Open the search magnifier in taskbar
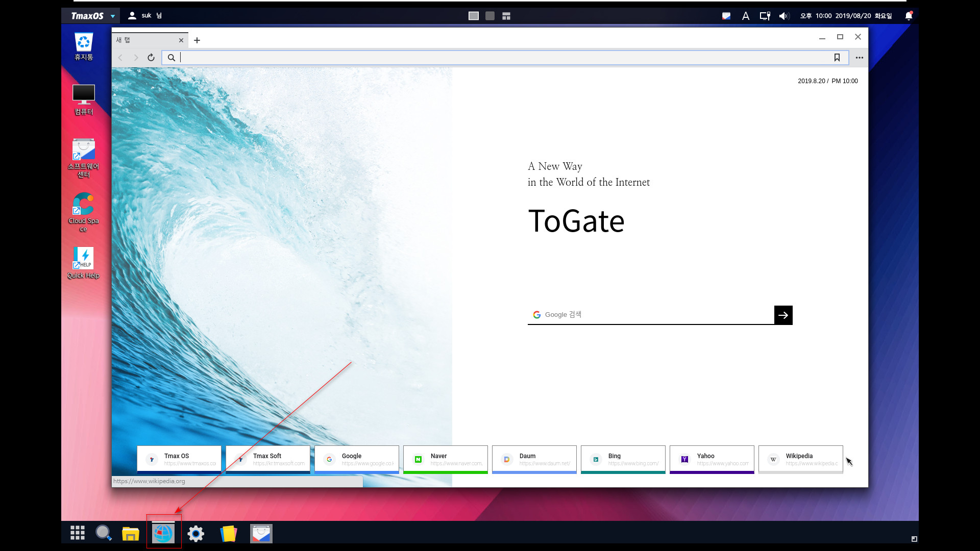Screen dimensions: 980x551 104,533
